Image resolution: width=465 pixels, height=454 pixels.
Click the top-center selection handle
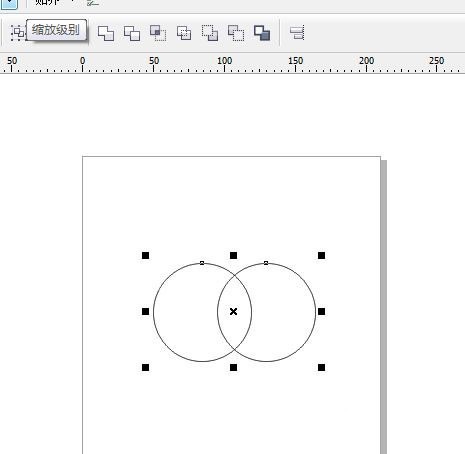(233, 256)
